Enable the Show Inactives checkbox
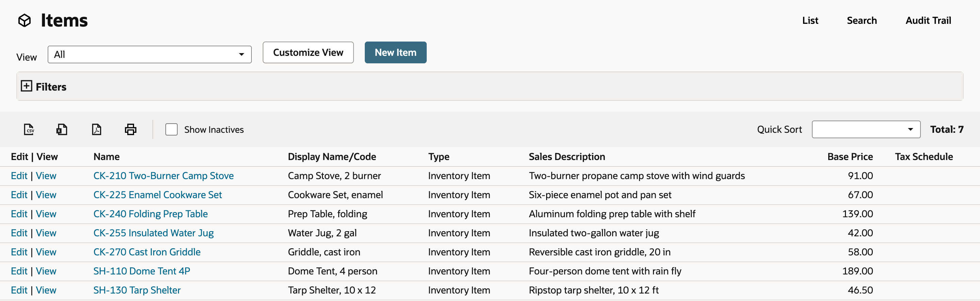The height and width of the screenshot is (301, 980). [171, 129]
